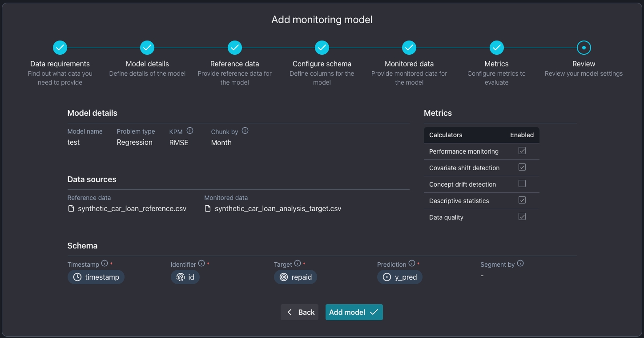
Task: Toggle the Performance monitoring checkbox
Action: (x=522, y=151)
